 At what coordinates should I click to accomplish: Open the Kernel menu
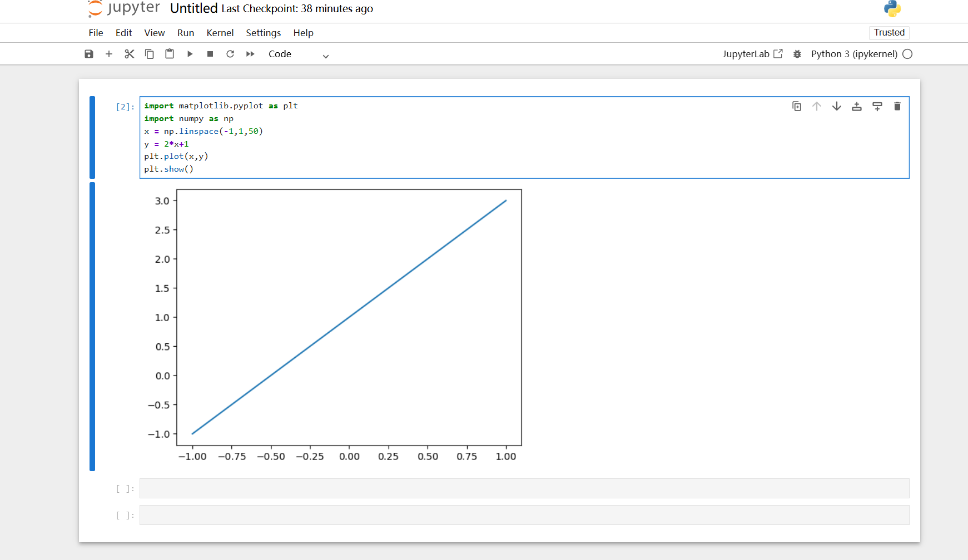220,33
